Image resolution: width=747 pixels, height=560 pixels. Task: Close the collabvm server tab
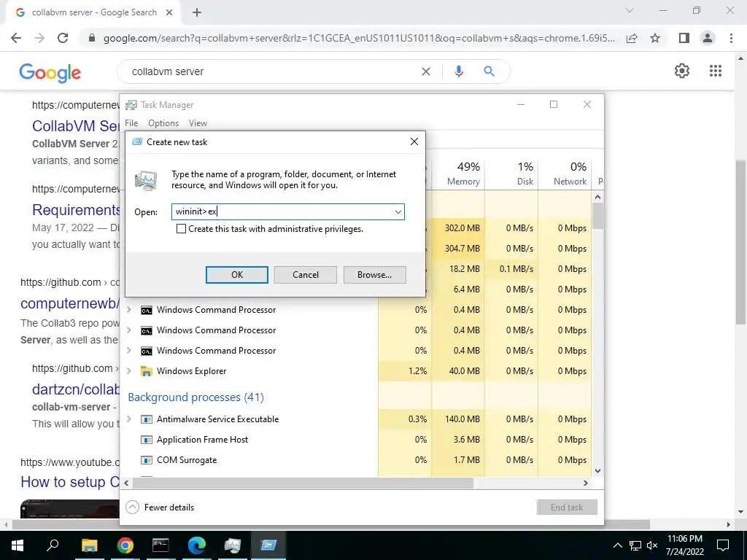click(169, 13)
